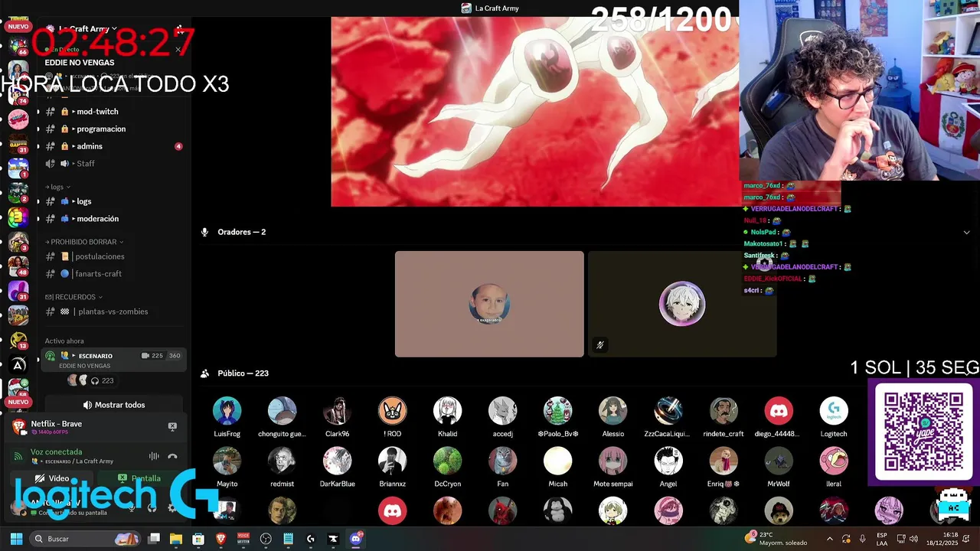Open noise suppression waveform icon
Image resolution: width=980 pixels, height=551 pixels.
coord(154,456)
